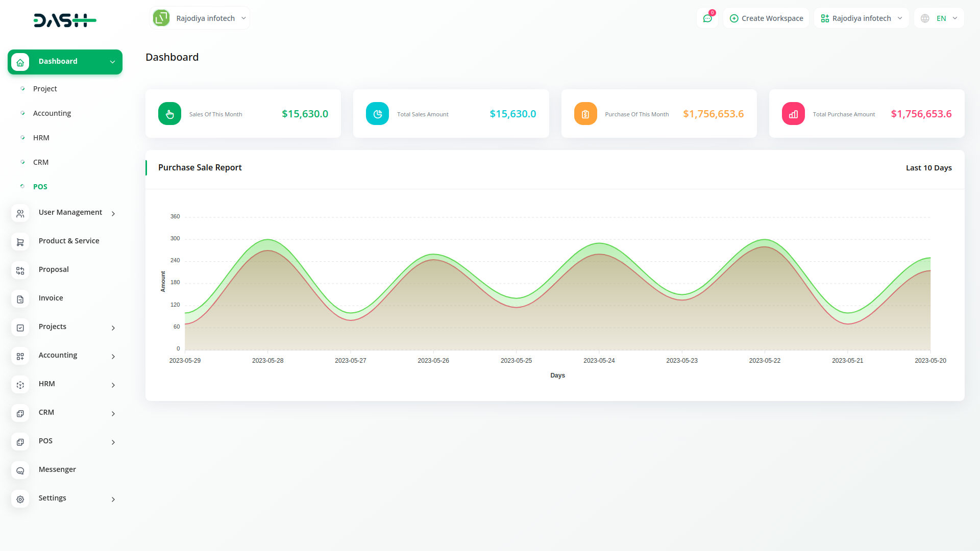The width and height of the screenshot is (980, 551).
Task: Click the pink Total Purchase Amount chart icon
Action: [793, 113]
